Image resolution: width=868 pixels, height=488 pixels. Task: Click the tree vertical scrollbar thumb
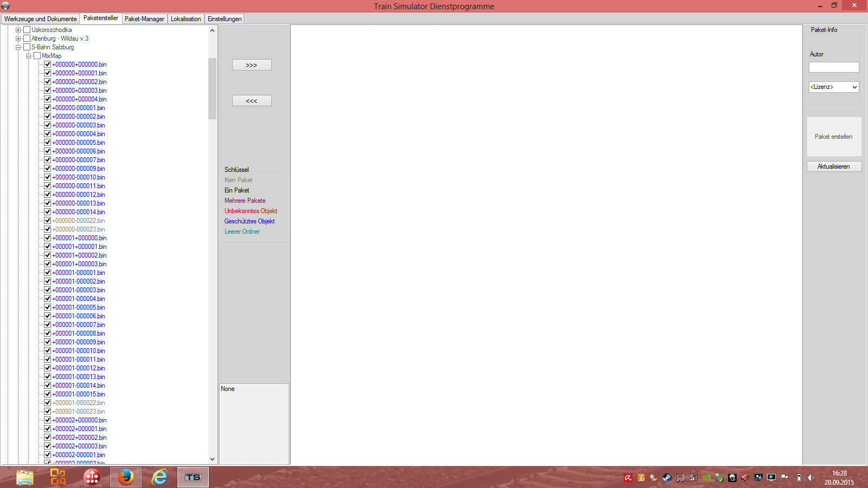[x=212, y=88]
